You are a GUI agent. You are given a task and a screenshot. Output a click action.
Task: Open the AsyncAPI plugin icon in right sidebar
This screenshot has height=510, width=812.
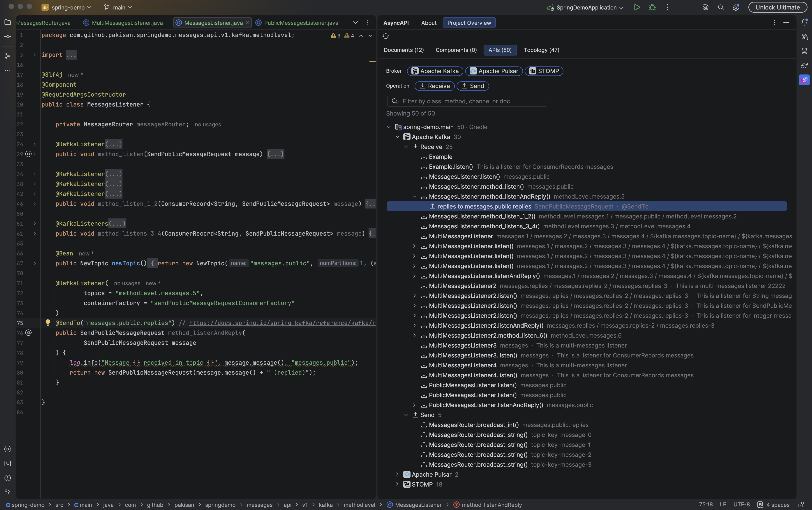[804, 80]
